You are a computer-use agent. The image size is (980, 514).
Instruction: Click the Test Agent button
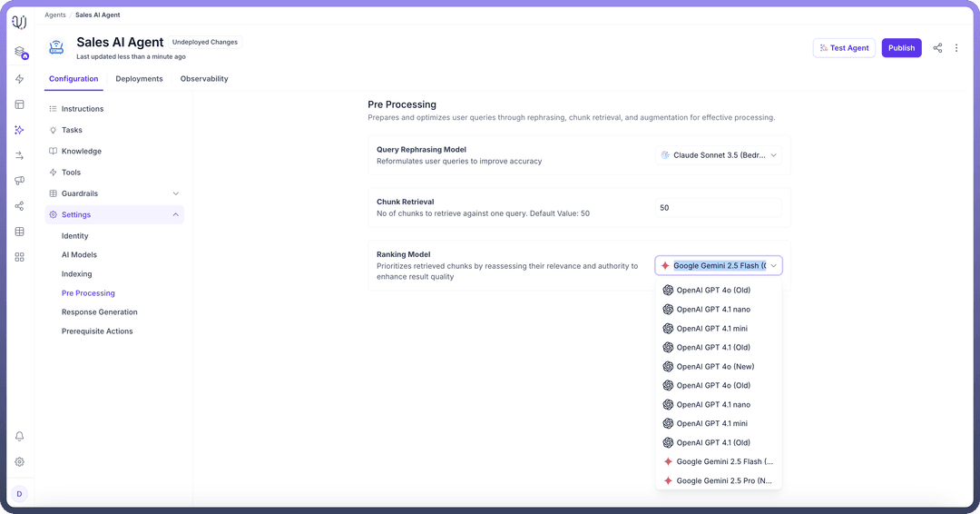(x=844, y=48)
